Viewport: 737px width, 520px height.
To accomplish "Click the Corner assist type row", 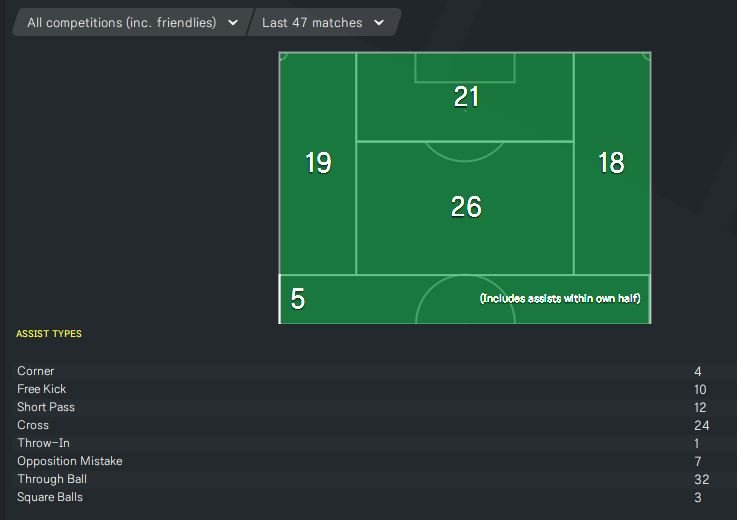I will (x=36, y=371).
